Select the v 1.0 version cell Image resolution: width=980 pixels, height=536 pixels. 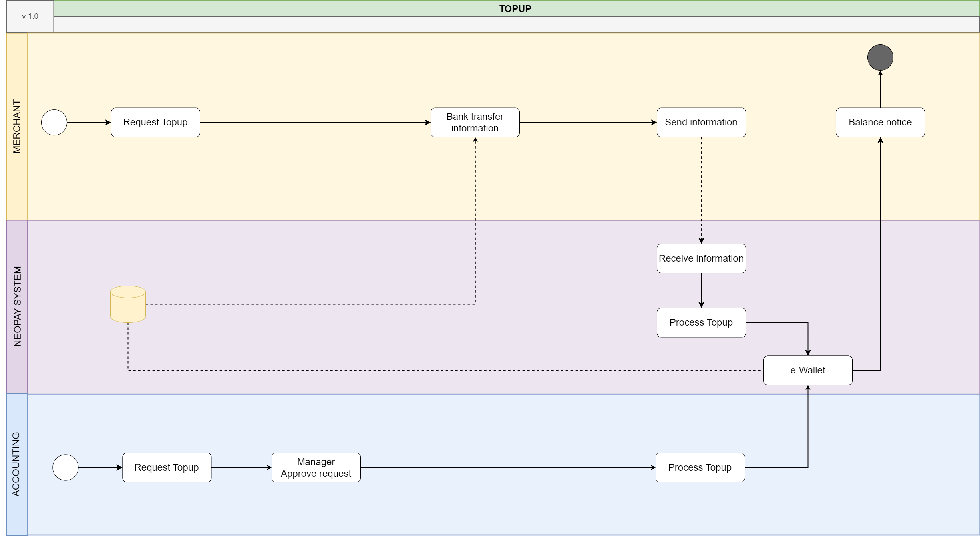30,16
